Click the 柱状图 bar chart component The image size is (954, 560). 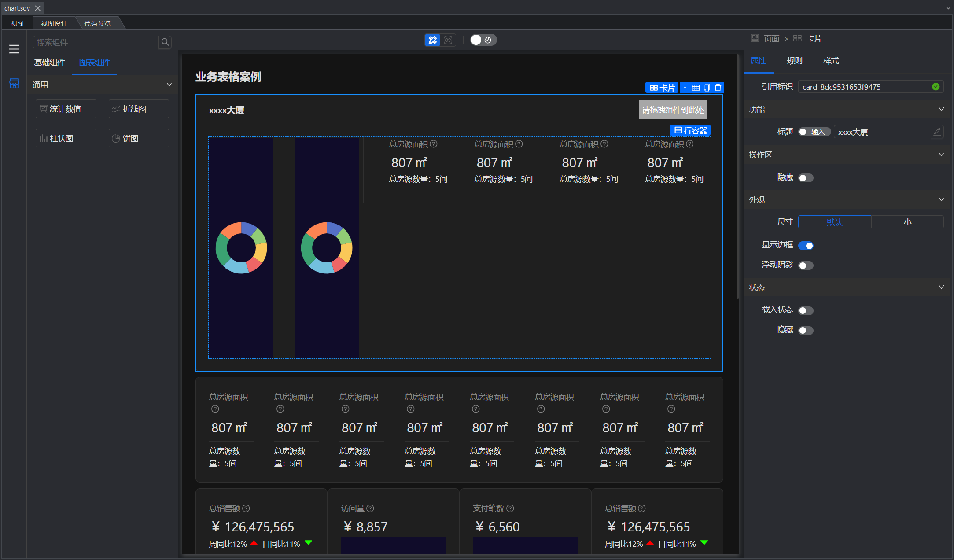coord(66,138)
